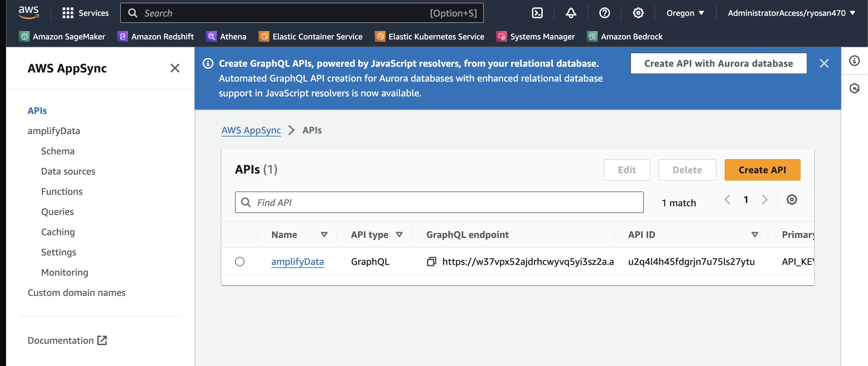Open the notifications bell
Viewport: 868px width, 366px height.
click(x=570, y=13)
